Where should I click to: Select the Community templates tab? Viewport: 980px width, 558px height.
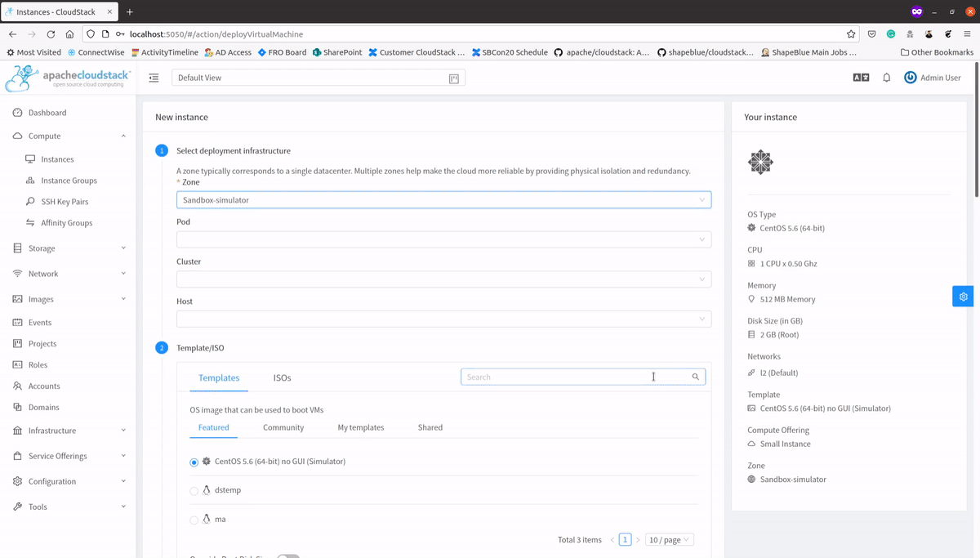[283, 427]
